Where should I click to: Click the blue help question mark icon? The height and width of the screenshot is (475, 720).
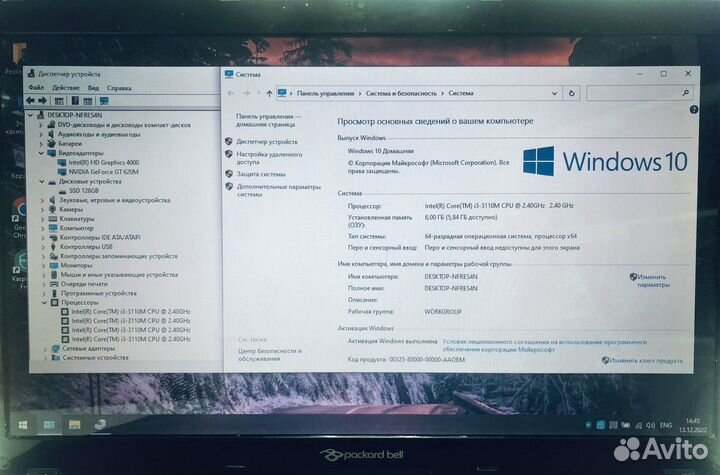tap(694, 109)
